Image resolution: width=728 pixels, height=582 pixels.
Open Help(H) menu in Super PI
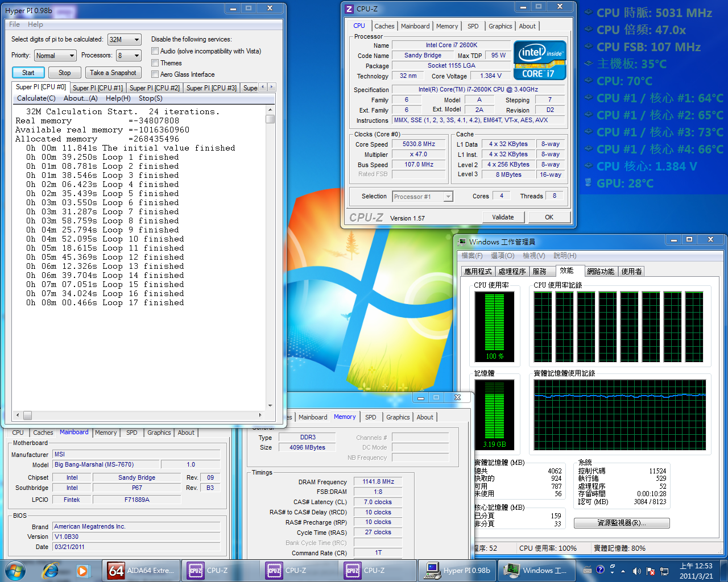(x=118, y=98)
